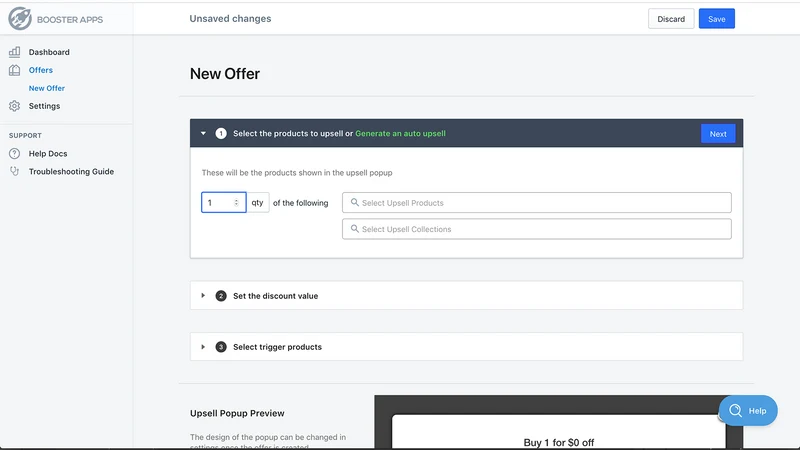This screenshot has width=800, height=450.
Task: Click the step 2 number badge
Action: coord(221,296)
